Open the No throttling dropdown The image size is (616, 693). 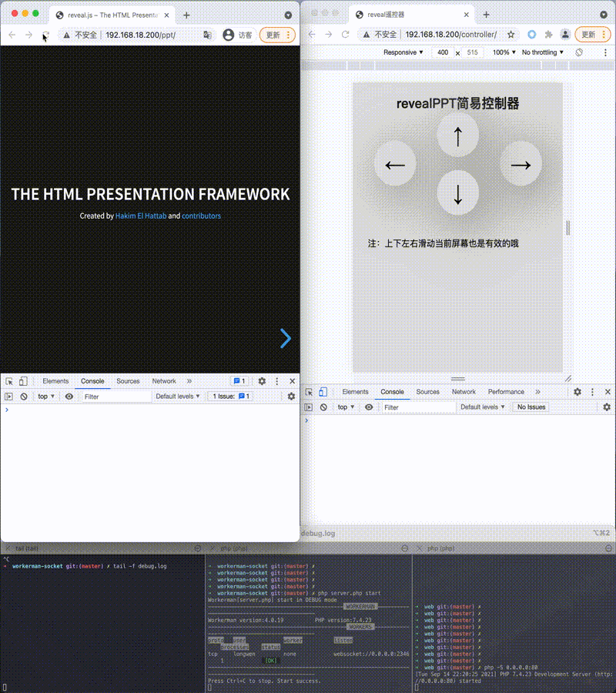tap(543, 52)
